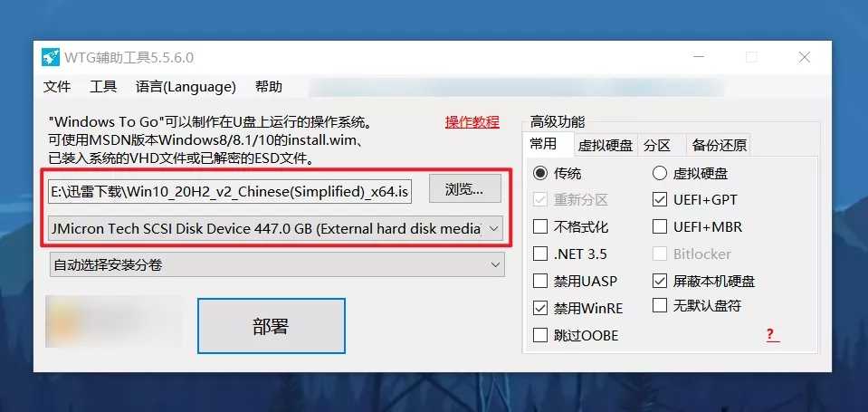Click the 部署 deploy button
The height and width of the screenshot is (412, 868).
[x=272, y=326]
